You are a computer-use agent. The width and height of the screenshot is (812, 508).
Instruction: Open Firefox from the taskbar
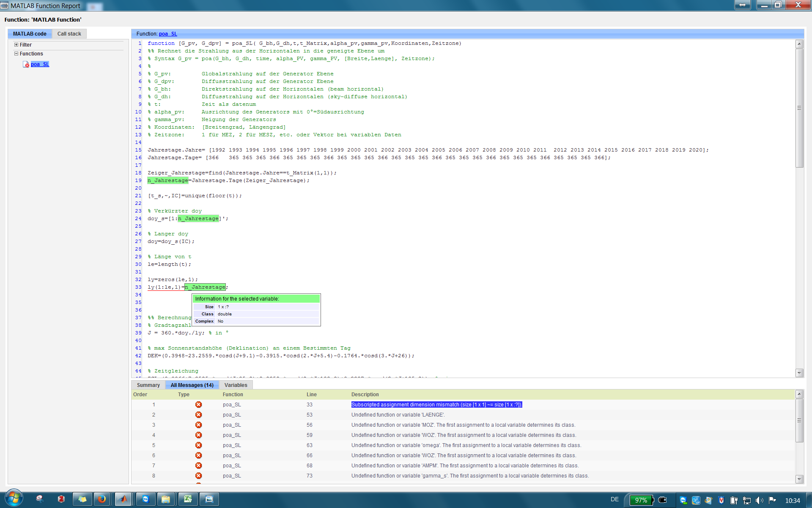pyautogui.click(x=102, y=499)
